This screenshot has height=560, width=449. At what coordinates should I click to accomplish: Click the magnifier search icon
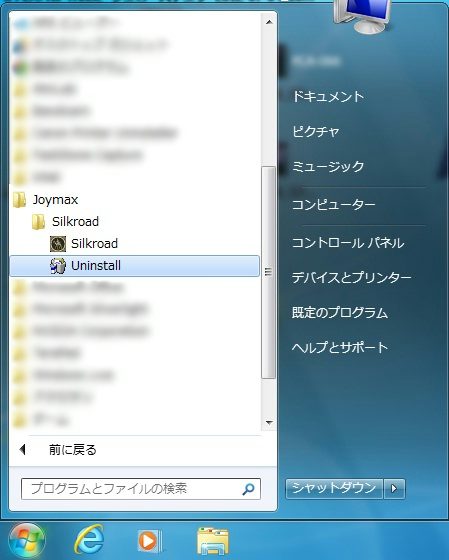248,489
